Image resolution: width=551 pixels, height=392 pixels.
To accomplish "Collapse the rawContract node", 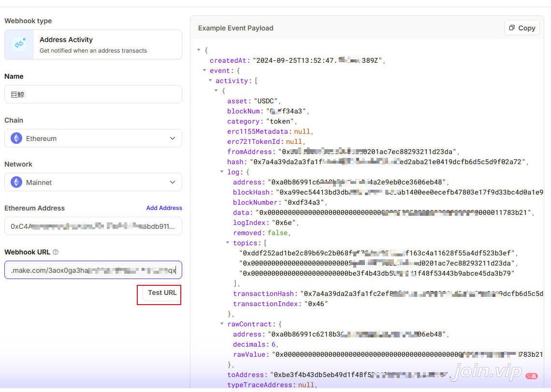I will point(222,323).
